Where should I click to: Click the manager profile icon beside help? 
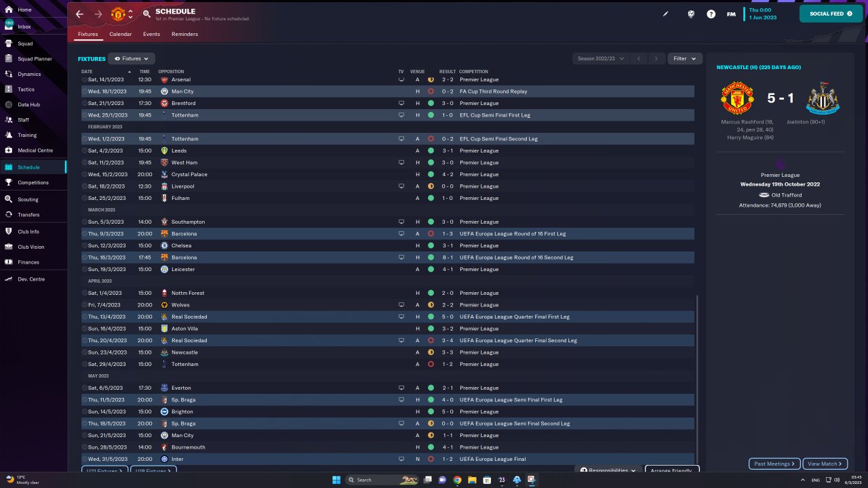pyautogui.click(x=691, y=14)
